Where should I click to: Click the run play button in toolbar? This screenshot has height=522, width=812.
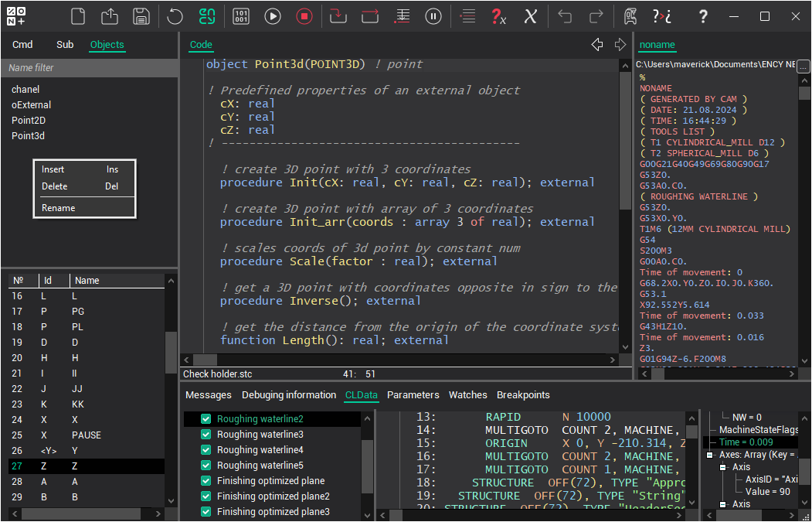273,16
